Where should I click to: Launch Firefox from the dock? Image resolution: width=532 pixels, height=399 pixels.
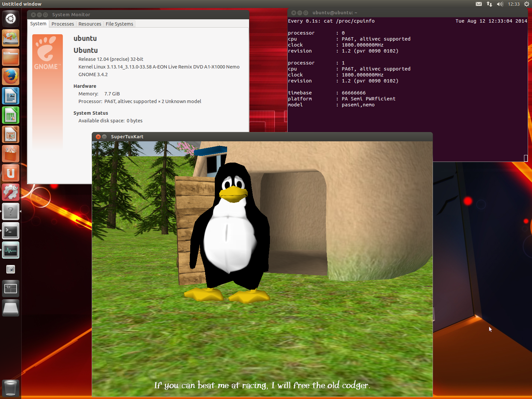(x=11, y=76)
